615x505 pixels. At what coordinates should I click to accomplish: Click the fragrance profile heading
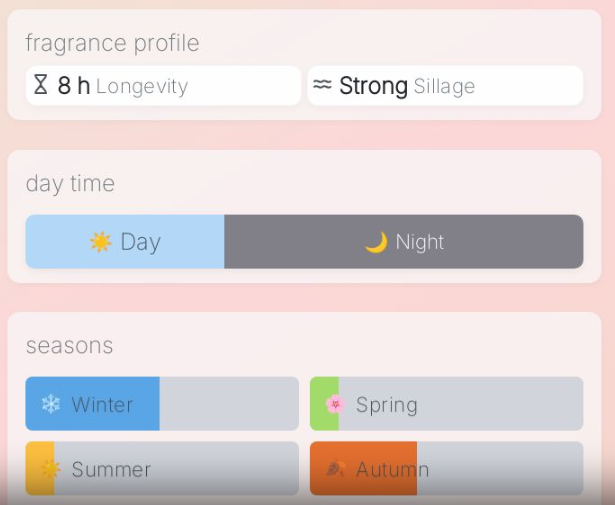112,43
